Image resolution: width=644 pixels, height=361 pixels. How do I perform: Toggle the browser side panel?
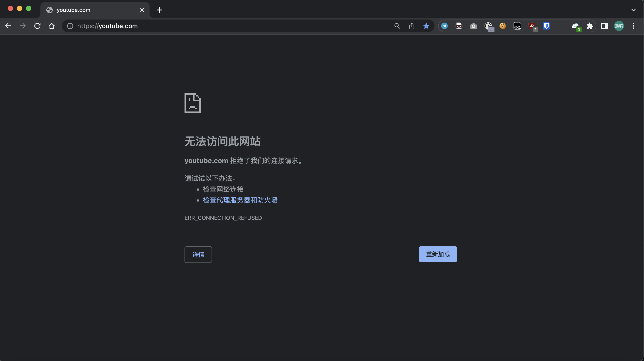604,26
